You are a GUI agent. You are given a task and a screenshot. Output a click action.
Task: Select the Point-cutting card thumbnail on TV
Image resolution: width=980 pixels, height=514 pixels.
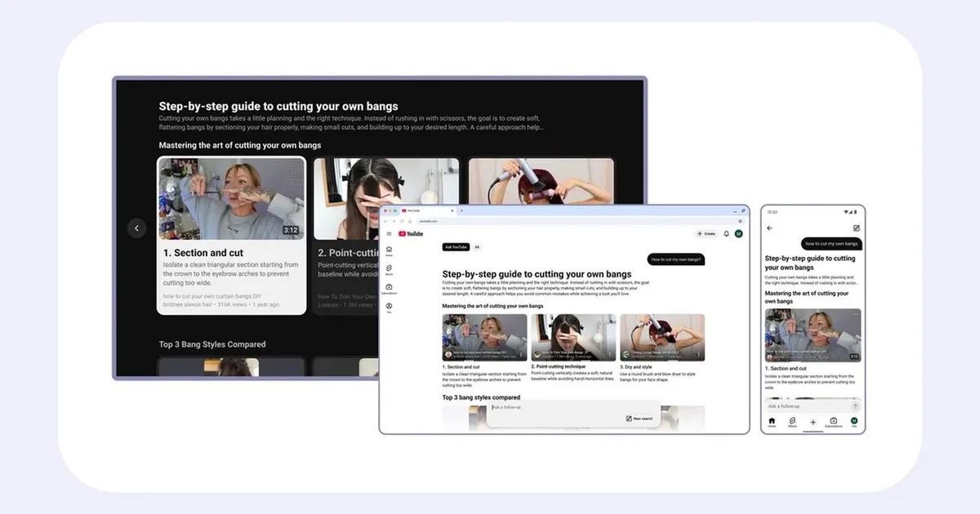point(386,198)
